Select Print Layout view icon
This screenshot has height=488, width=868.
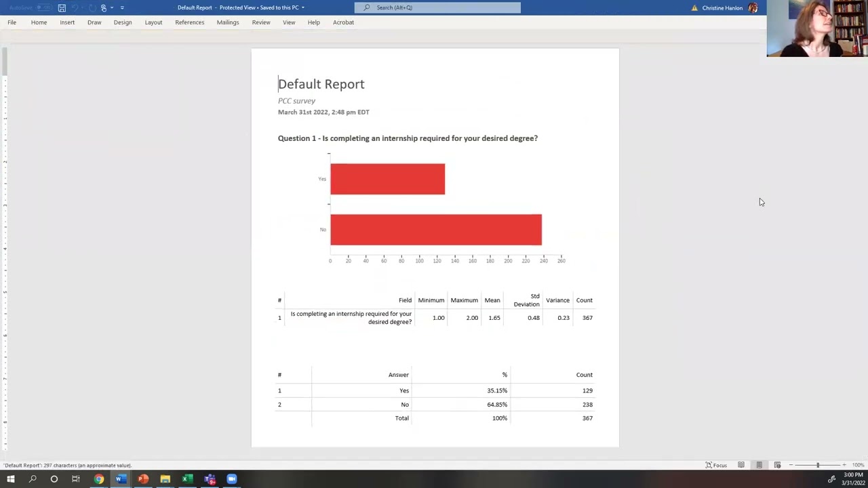coord(759,465)
